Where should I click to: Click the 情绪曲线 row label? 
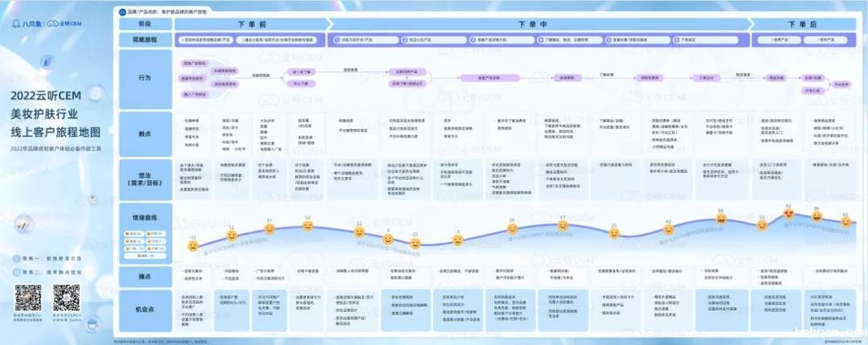click(x=140, y=215)
